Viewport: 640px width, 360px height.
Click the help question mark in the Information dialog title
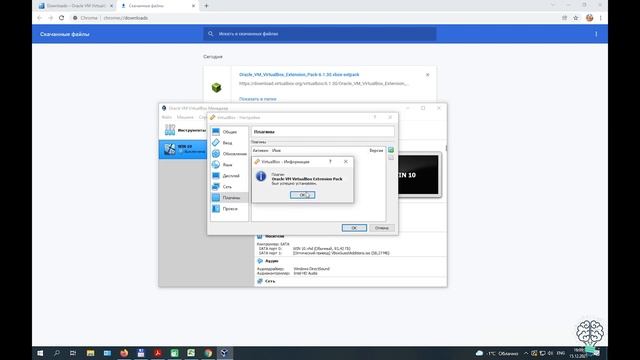330,162
